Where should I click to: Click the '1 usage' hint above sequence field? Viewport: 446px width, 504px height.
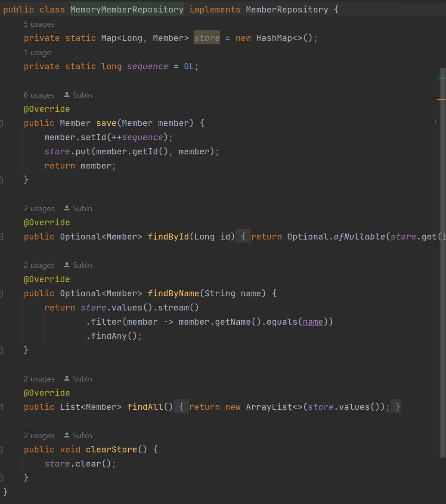click(x=37, y=52)
